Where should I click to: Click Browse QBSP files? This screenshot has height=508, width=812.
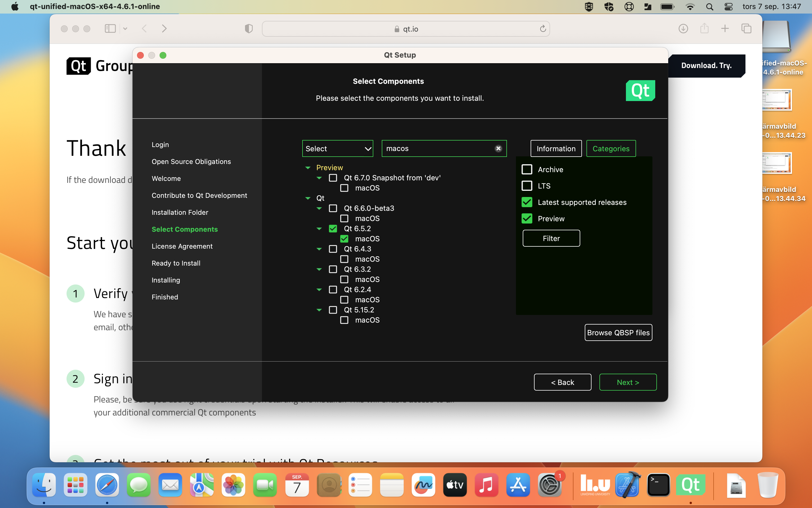click(618, 333)
